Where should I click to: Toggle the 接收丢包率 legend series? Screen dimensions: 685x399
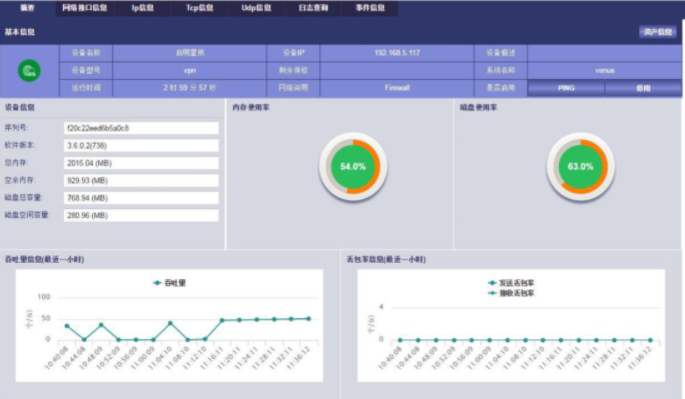pyautogui.click(x=511, y=293)
